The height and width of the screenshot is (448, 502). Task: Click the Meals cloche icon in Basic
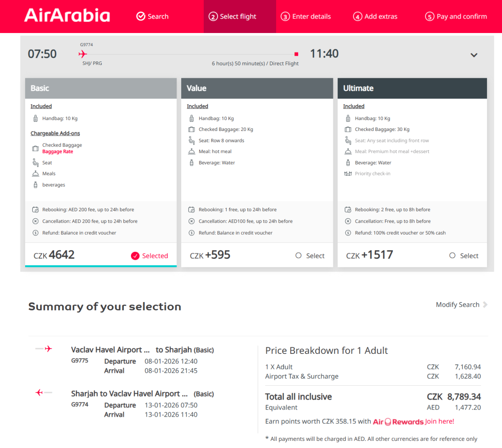coord(36,174)
